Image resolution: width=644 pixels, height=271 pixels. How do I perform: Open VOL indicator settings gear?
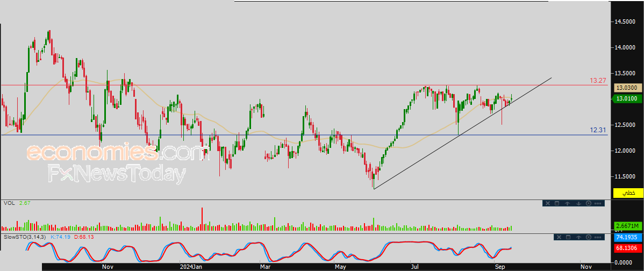(x=589, y=203)
